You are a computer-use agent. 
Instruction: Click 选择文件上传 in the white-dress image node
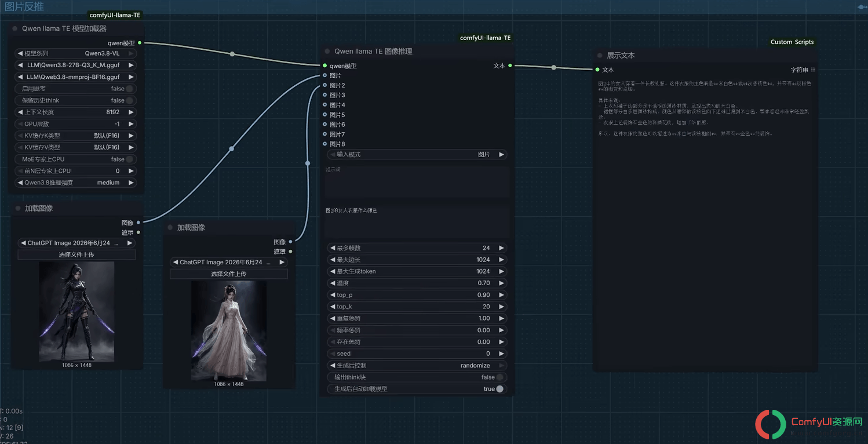[x=228, y=274]
